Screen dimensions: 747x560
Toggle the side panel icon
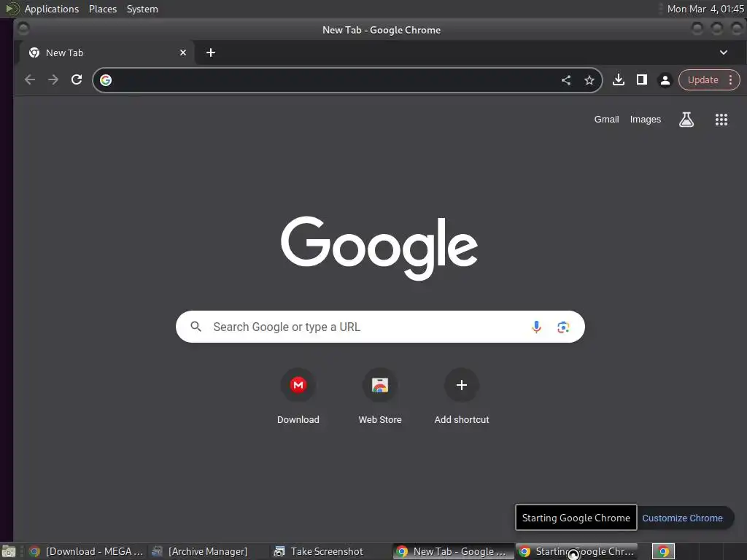pos(642,79)
